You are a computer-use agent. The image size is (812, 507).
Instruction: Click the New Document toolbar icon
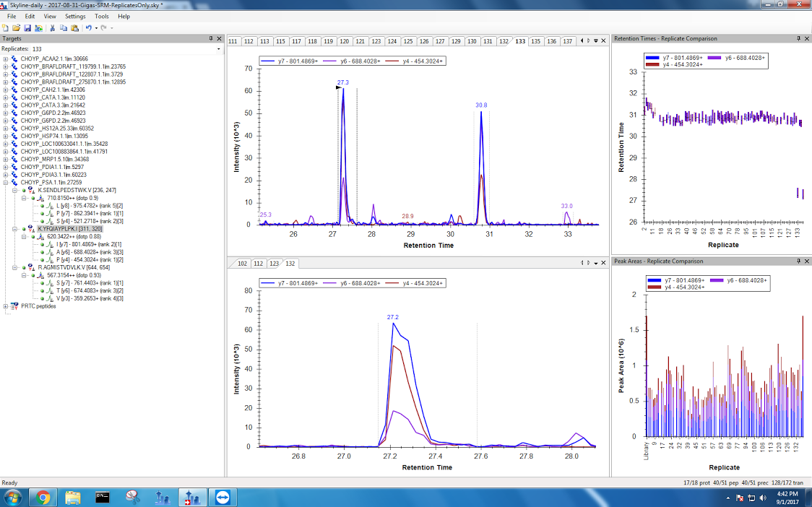(6, 27)
